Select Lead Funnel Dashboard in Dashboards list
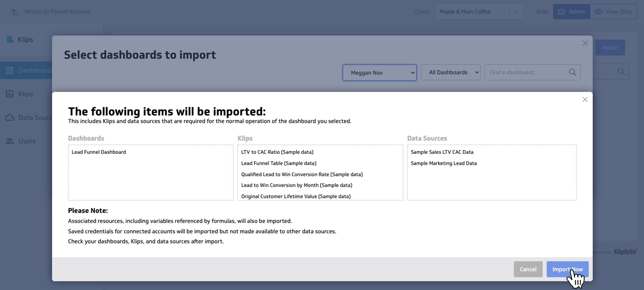The height and width of the screenshot is (290, 644). click(x=99, y=152)
